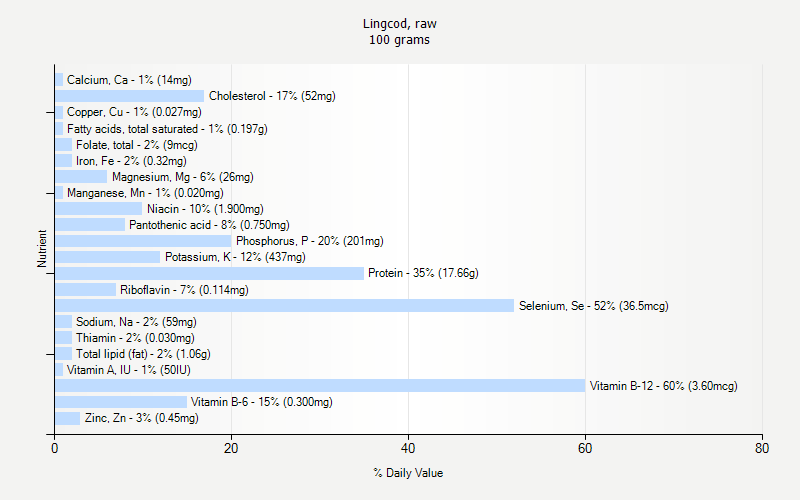Screen dimensions: 800x500
Task: Select the Protein 35% bar
Action: 209,273
